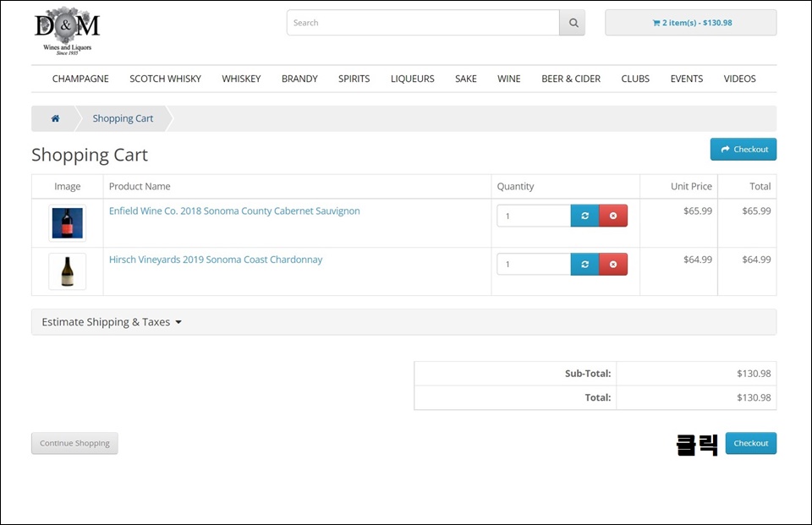The image size is (812, 525).
Task: Click the Total: $130.98 value
Action: (x=754, y=397)
